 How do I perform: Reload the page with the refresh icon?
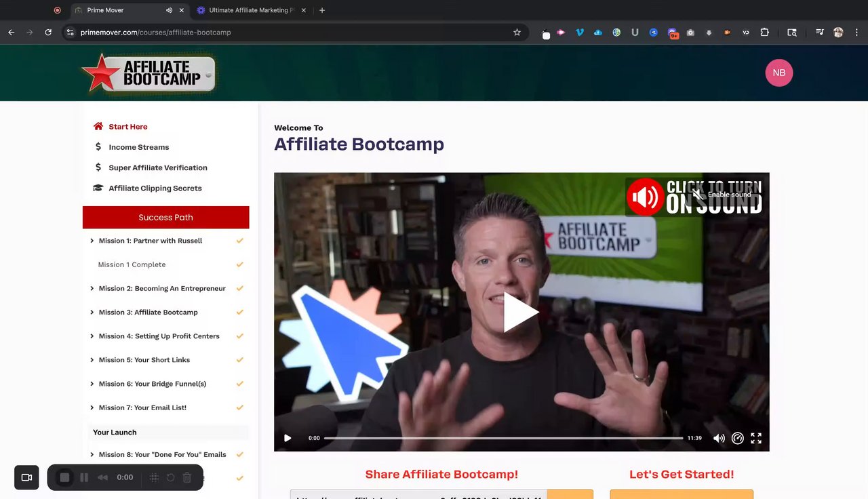click(x=48, y=32)
